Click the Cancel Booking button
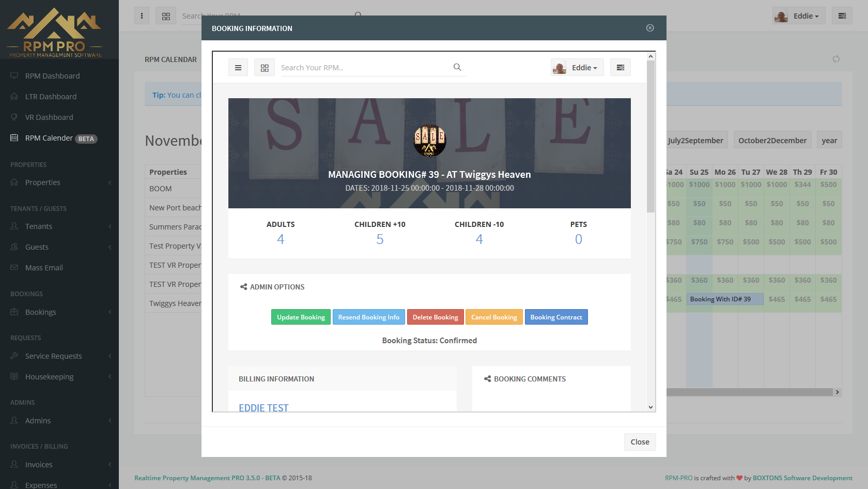Image resolution: width=868 pixels, height=489 pixels. click(494, 317)
